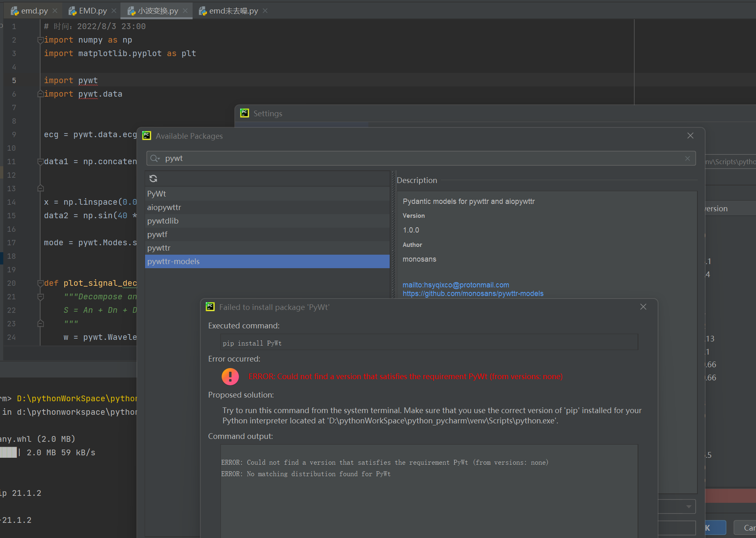Open the github monosans/pywttr-models link
Screen dimensions: 756x538
point(473,294)
